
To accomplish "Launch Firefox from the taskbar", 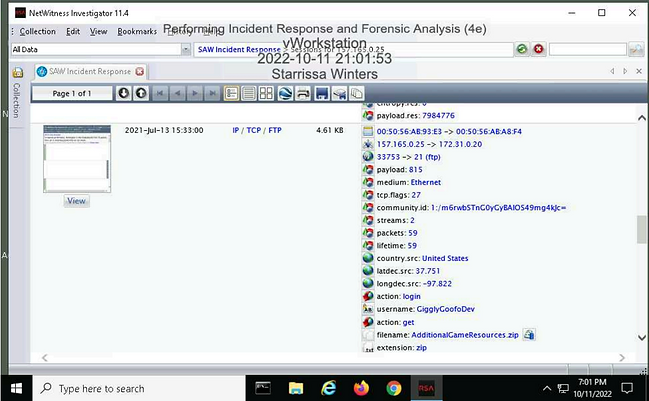I will tap(361, 389).
